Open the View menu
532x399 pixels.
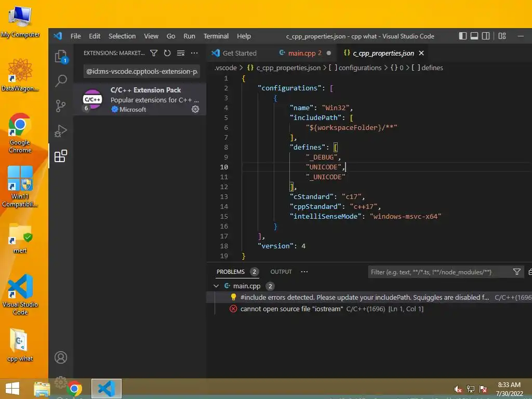tap(151, 36)
